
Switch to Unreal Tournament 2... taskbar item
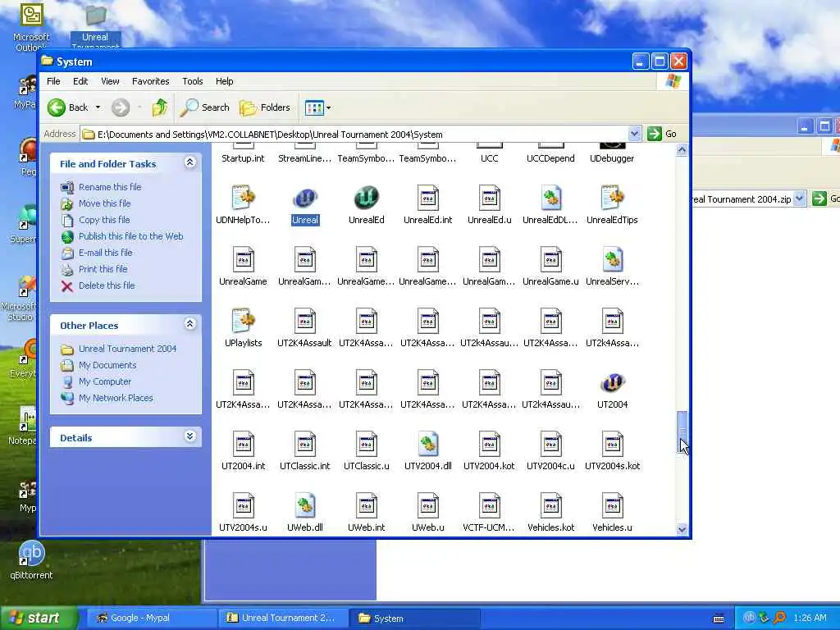(282, 619)
